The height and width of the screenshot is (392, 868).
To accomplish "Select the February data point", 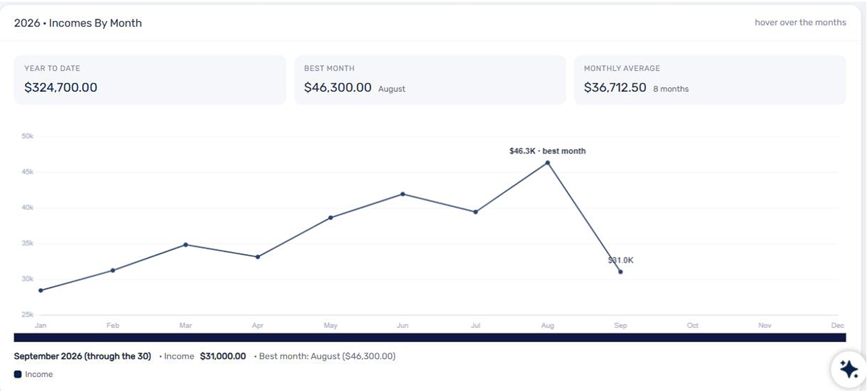I will pyautogui.click(x=113, y=270).
